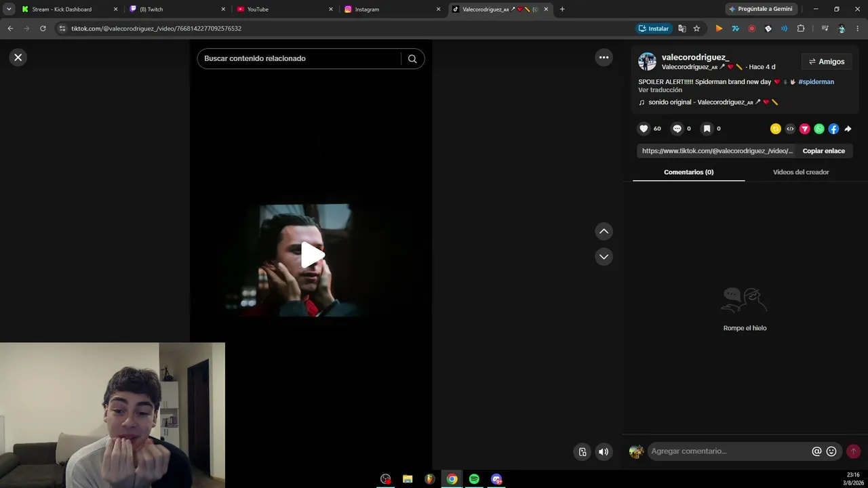Go to previous video with up arrow
Screen dimensions: 868x488
click(604, 231)
